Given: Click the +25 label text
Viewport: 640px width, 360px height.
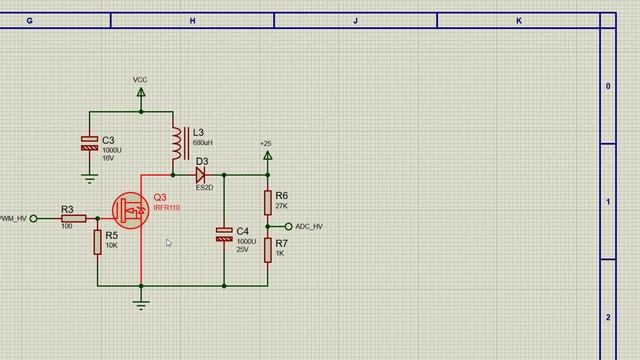Looking at the screenshot, I should pyautogui.click(x=266, y=144).
